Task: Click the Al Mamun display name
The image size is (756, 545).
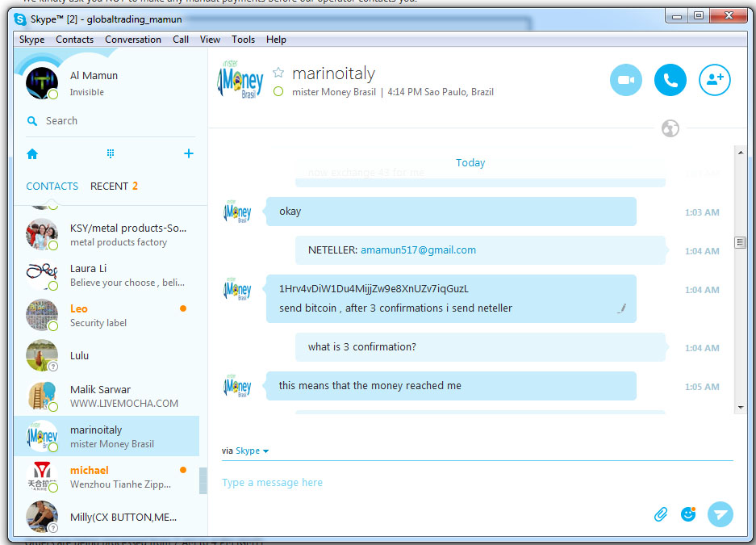Action: (94, 76)
